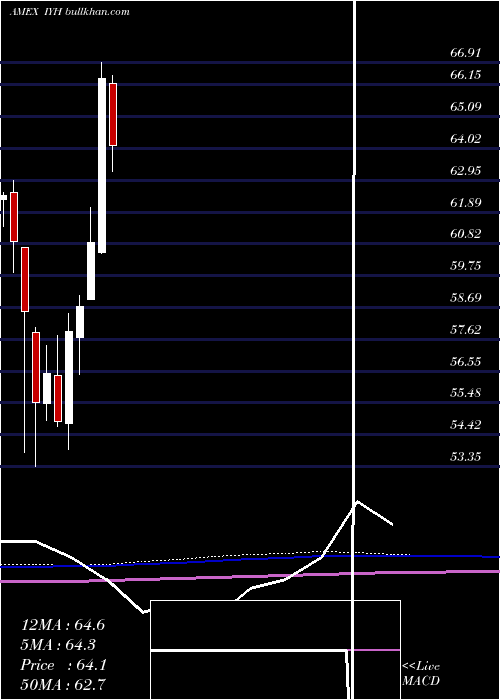Click the 56.55 price level label
The height and width of the screenshot is (700, 500).
coord(466,361)
